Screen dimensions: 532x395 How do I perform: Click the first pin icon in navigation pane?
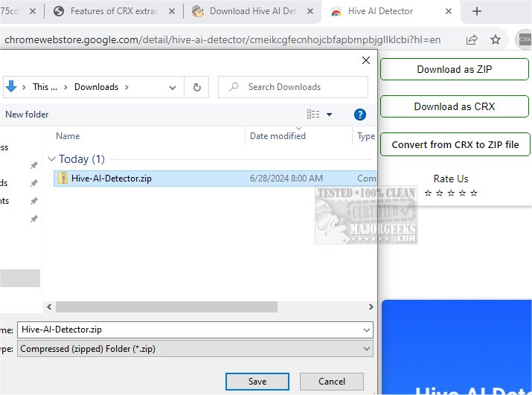point(34,165)
